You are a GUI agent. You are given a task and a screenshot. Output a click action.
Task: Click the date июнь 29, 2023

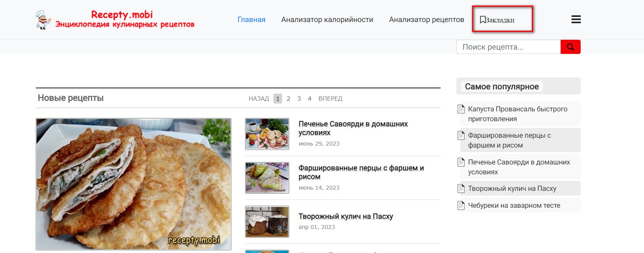tap(319, 144)
